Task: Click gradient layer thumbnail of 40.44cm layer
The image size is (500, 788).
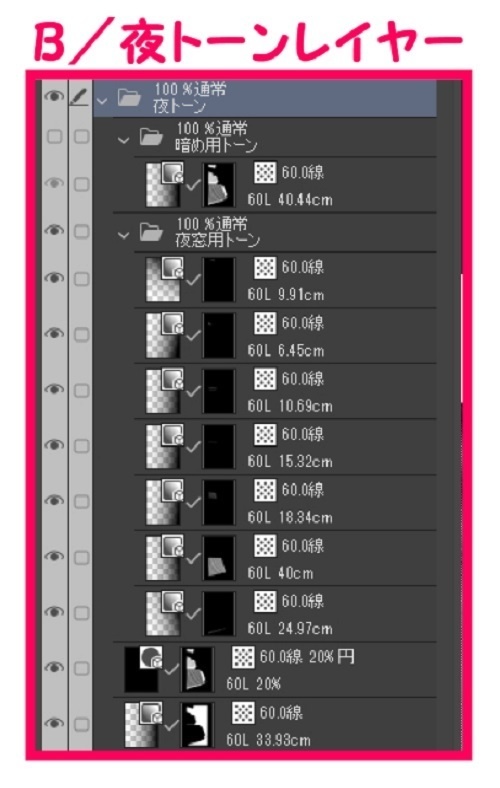Action: 165,184
